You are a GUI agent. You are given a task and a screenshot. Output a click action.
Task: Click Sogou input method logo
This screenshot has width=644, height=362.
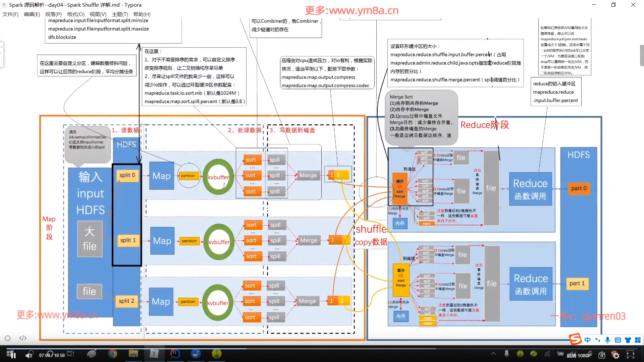[x=576, y=339]
